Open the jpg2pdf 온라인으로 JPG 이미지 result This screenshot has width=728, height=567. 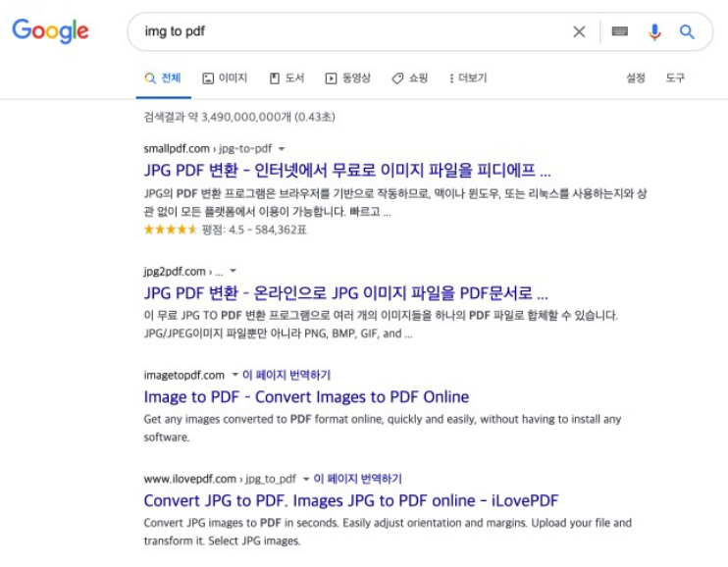(346, 293)
